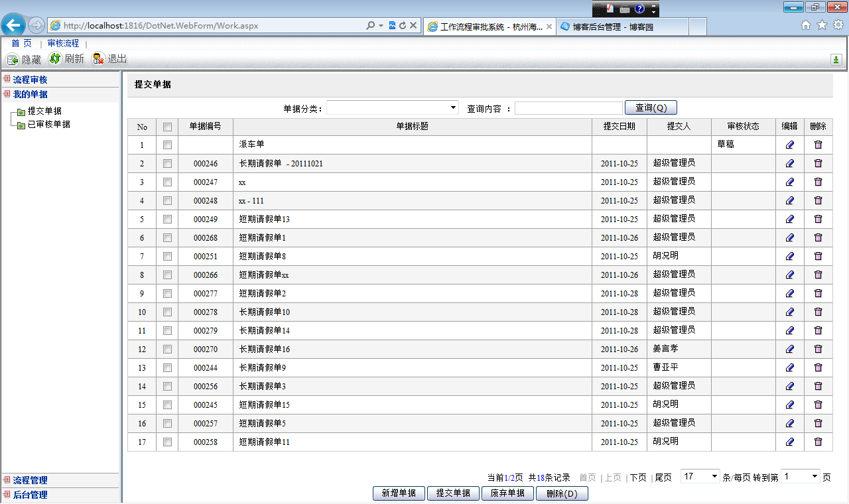Click the 退出 logout toolbar icon
The width and height of the screenshot is (849, 504).
tap(98, 58)
